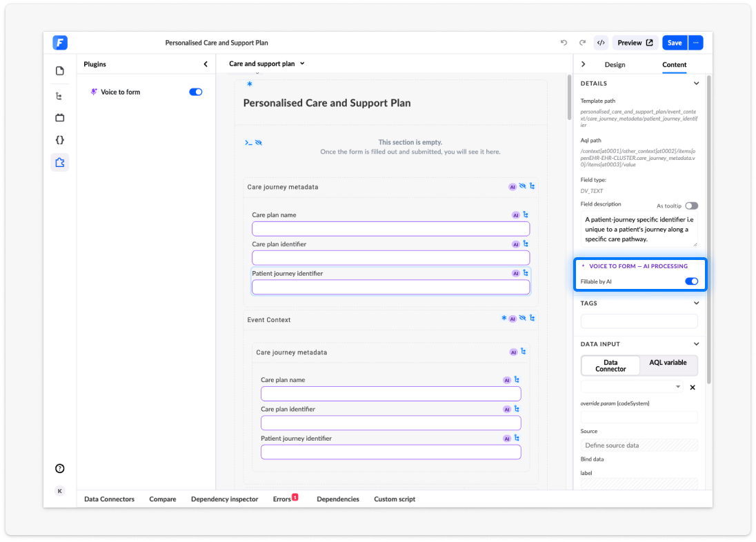Open the structure tree icon in sidebar
This screenshot has width=756, height=542.
click(59, 96)
